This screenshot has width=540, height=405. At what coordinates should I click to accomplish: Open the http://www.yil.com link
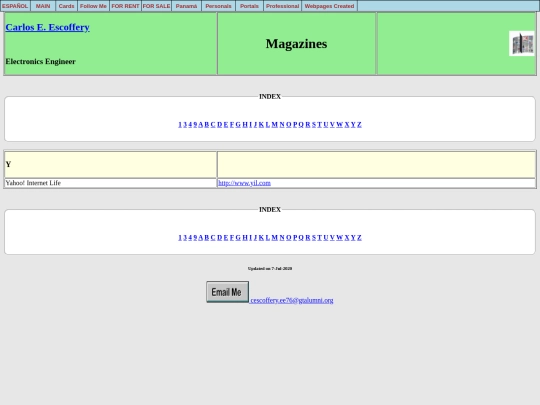tap(245, 183)
